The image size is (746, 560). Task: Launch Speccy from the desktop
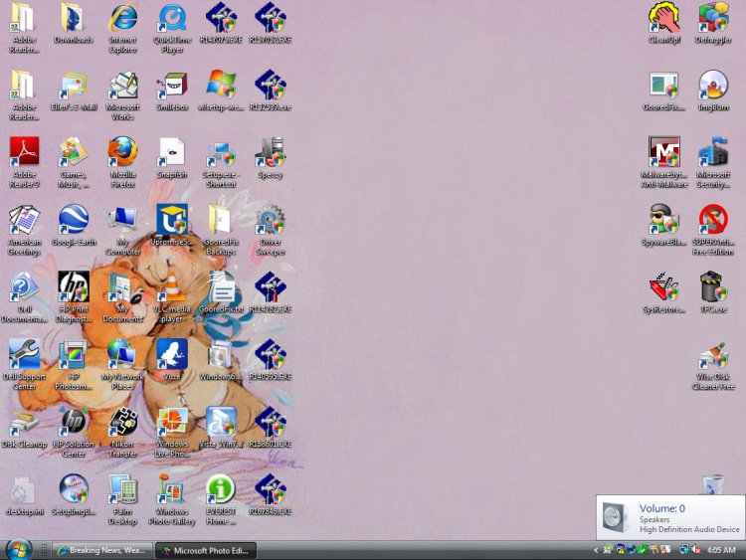(x=271, y=158)
